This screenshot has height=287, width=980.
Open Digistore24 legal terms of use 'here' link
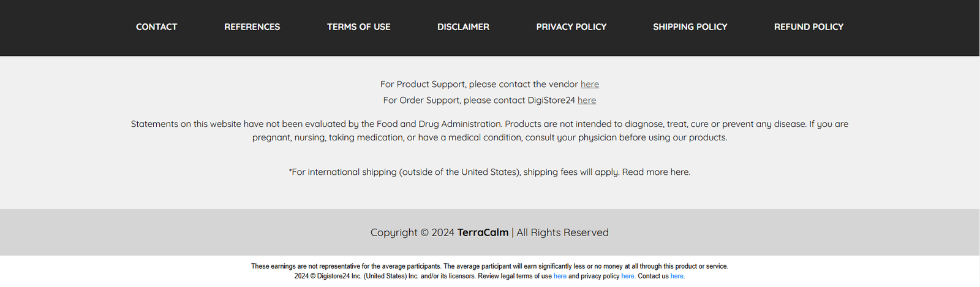click(560, 276)
